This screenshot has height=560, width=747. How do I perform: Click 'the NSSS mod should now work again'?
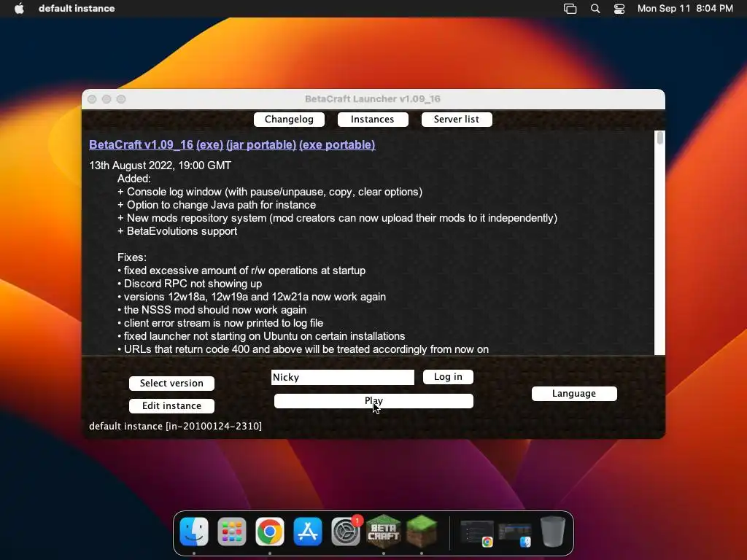212,309
